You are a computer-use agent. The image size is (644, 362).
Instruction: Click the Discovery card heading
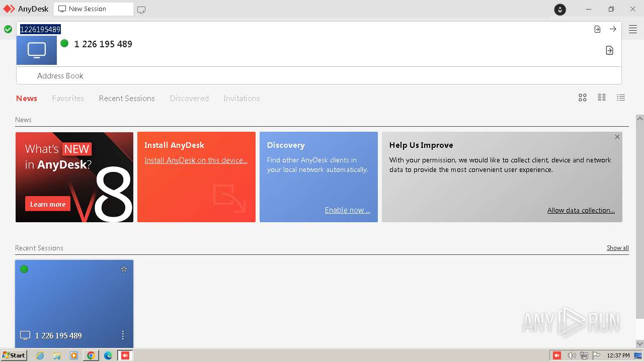pyautogui.click(x=286, y=145)
